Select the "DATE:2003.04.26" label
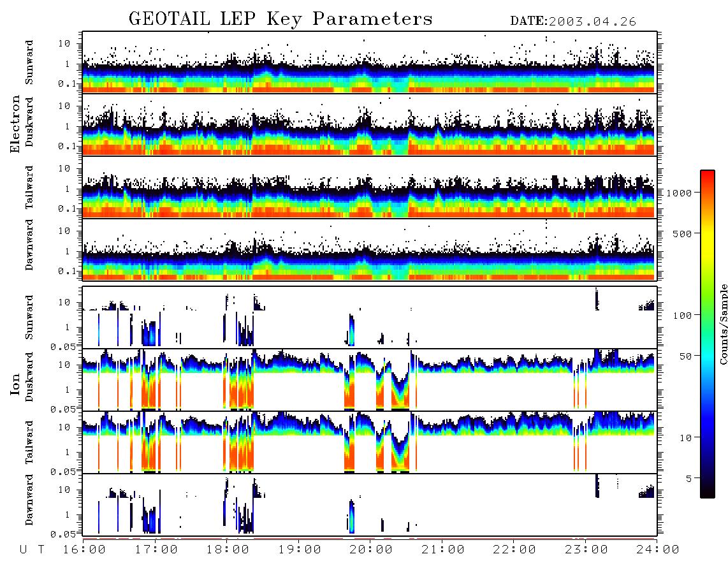This screenshot has height=561, width=728. (573, 22)
